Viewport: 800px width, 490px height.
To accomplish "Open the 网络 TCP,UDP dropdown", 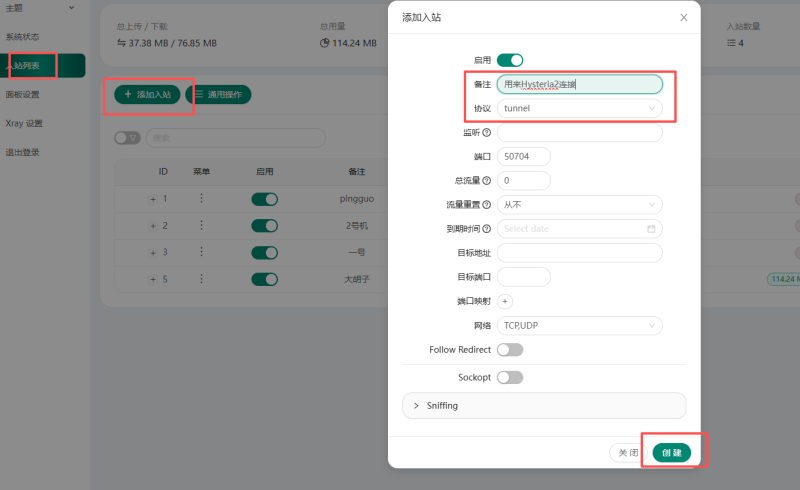I will pyautogui.click(x=579, y=326).
